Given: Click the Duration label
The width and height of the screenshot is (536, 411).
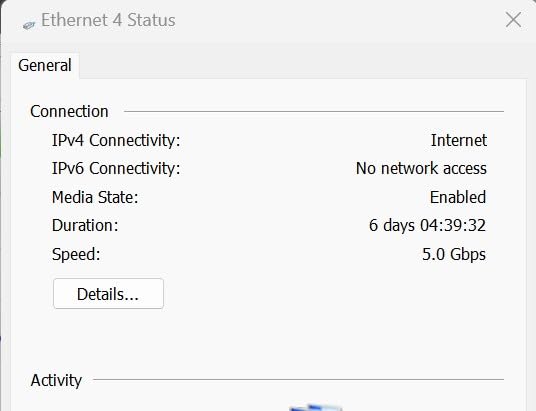Looking at the screenshot, I should click(x=85, y=226).
